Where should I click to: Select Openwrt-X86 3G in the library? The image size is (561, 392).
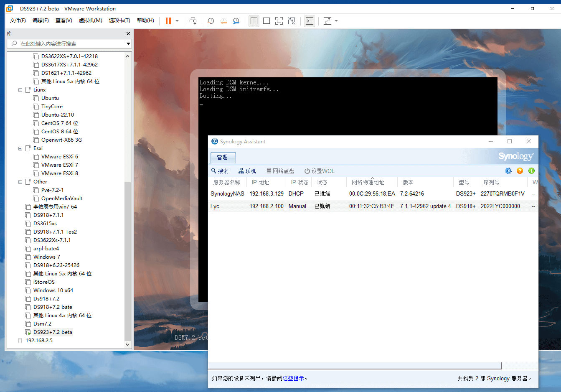pos(61,140)
